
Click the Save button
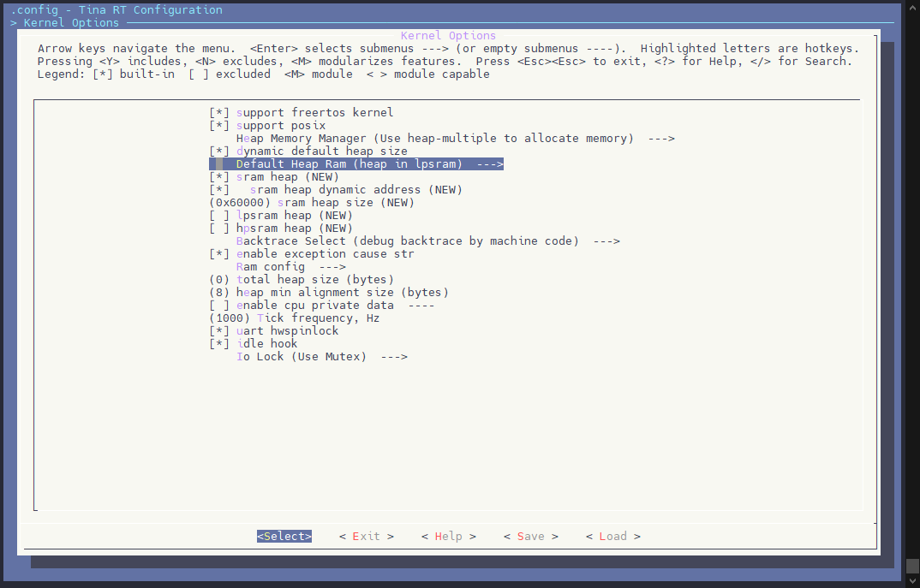pos(530,536)
